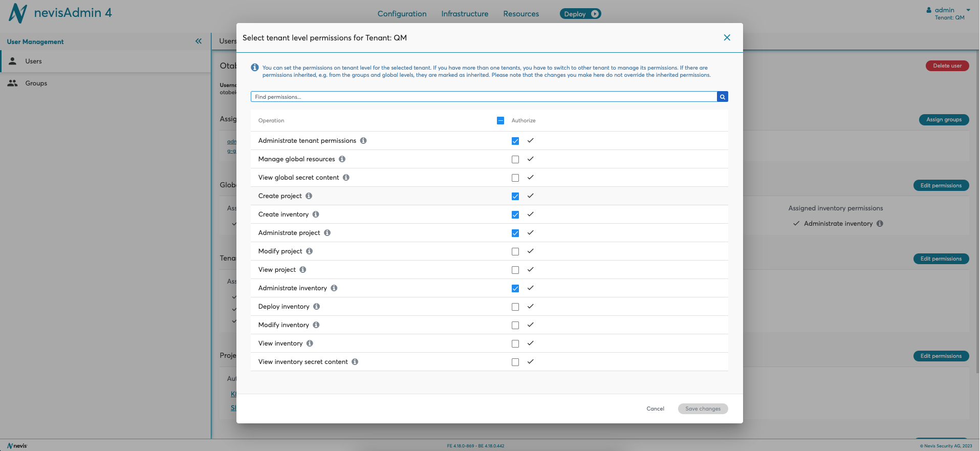Collapse the User Management sidebar with double chevron
This screenshot has height=451, width=980.
click(x=199, y=41)
